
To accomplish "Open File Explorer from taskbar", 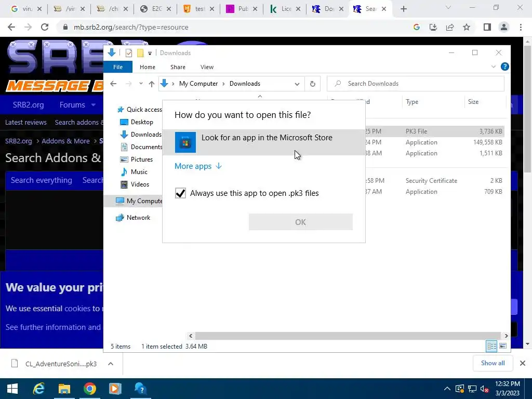I will [x=64, y=389].
